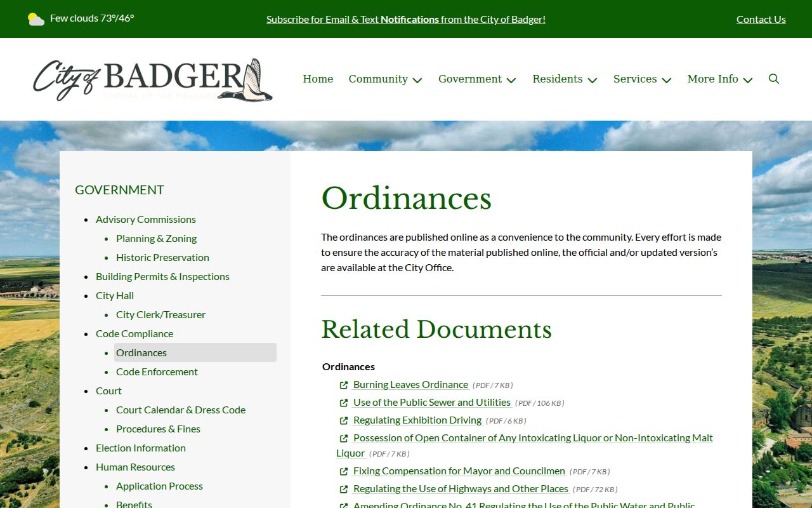Screen dimensions: 812x508
Task: Open Regulating the Use of Highways PDF
Action: [461, 489]
